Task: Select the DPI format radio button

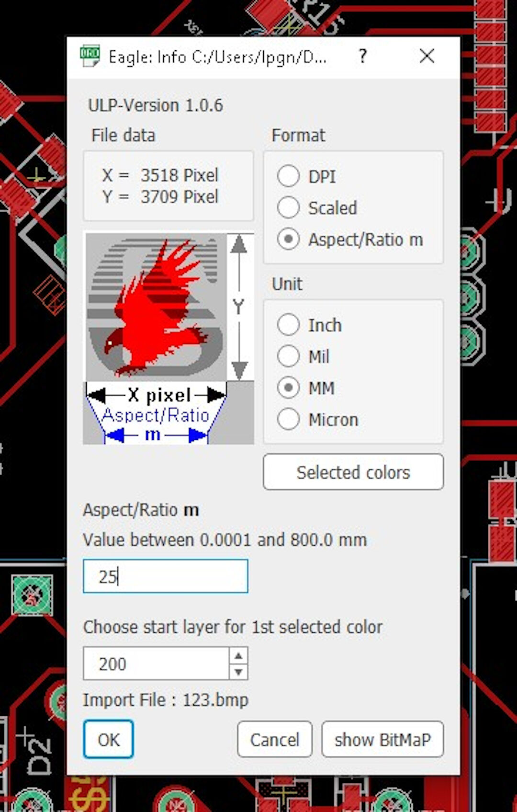Action: (x=289, y=176)
